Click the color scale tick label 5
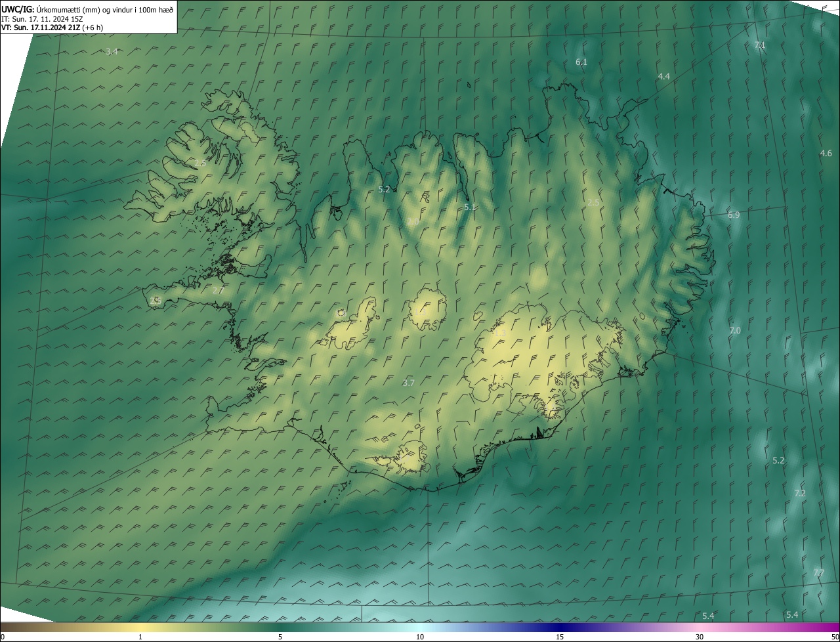This screenshot has width=840, height=642. 280,637
